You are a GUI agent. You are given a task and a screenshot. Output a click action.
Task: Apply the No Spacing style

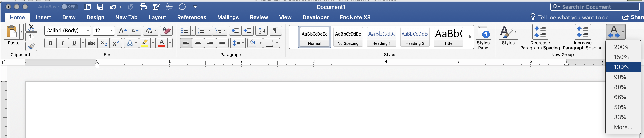tap(348, 37)
